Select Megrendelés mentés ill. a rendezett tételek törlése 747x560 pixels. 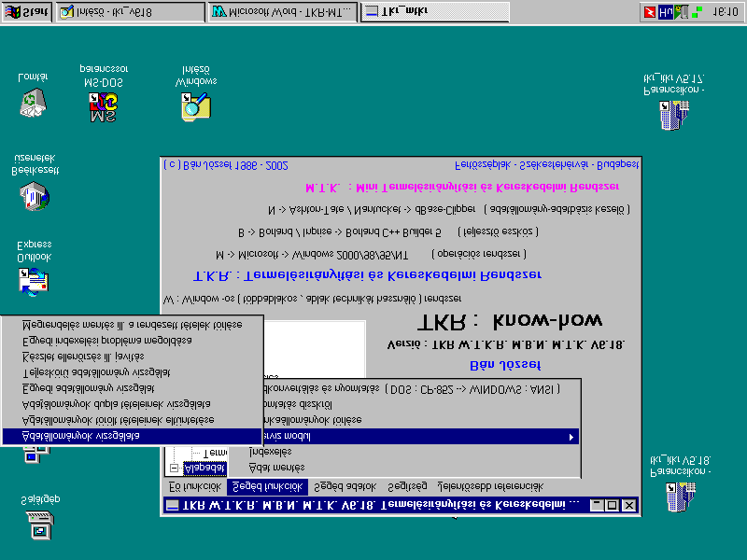pyautogui.click(x=132, y=325)
